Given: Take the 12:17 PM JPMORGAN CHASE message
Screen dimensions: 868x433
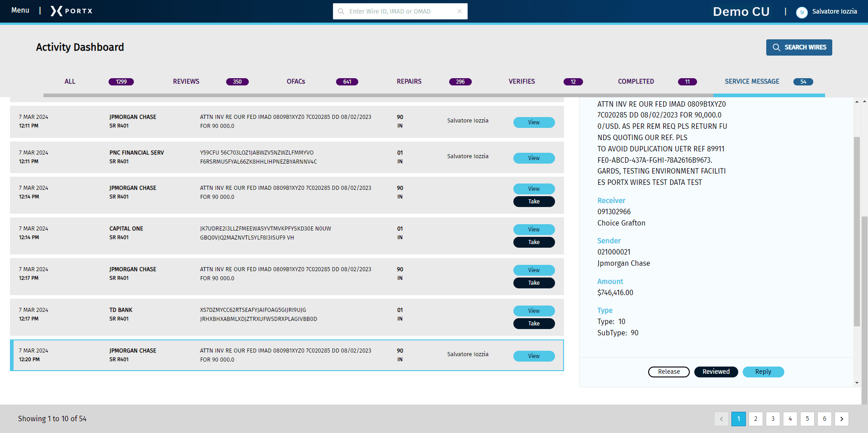Looking at the screenshot, I should (534, 283).
